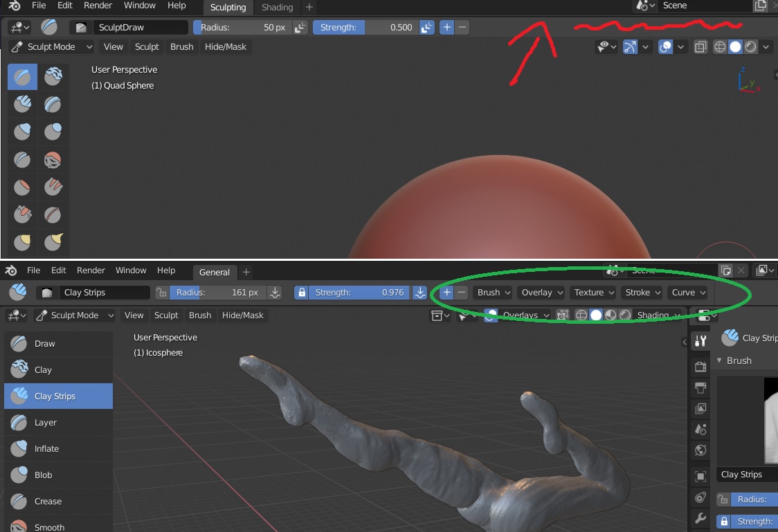Open Object properties tab in lower window
This screenshot has width=778, height=532.
700,477
